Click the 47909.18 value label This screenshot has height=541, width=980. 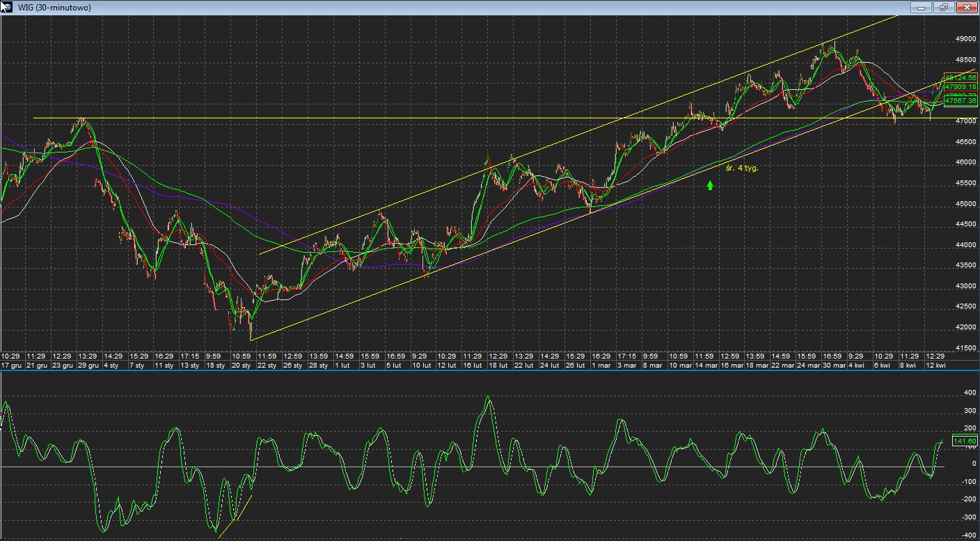(961, 86)
